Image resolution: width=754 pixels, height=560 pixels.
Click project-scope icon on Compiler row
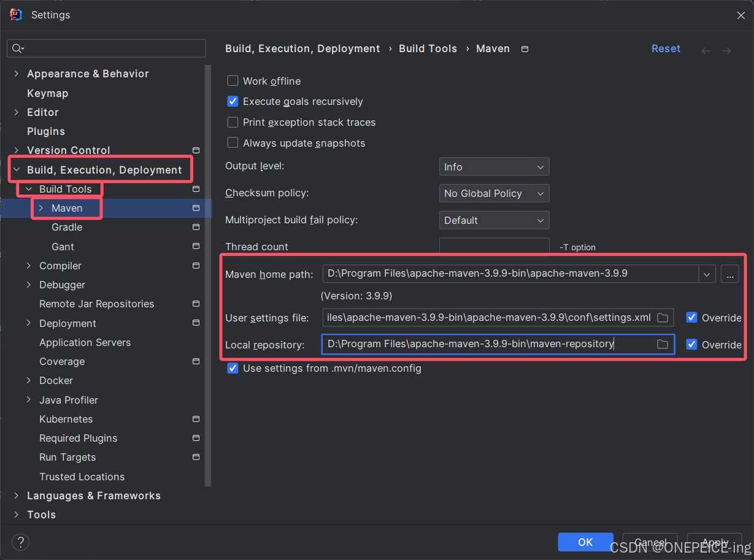[196, 266]
